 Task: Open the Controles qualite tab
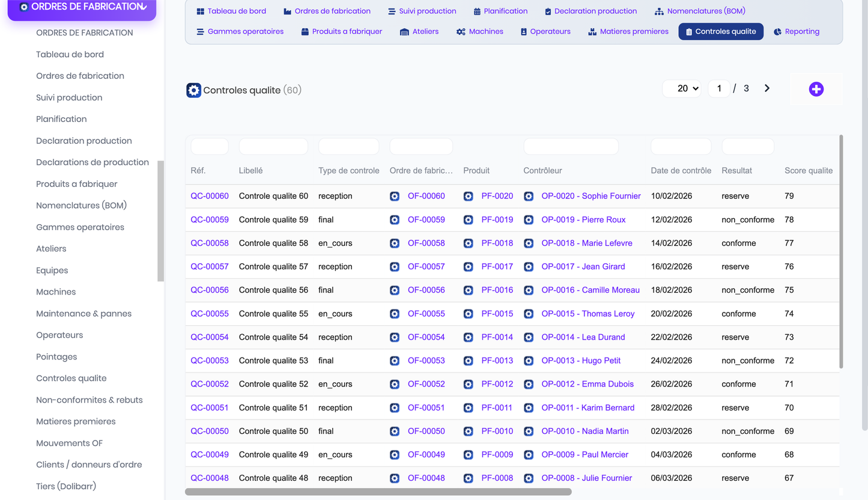coord(721,32)
